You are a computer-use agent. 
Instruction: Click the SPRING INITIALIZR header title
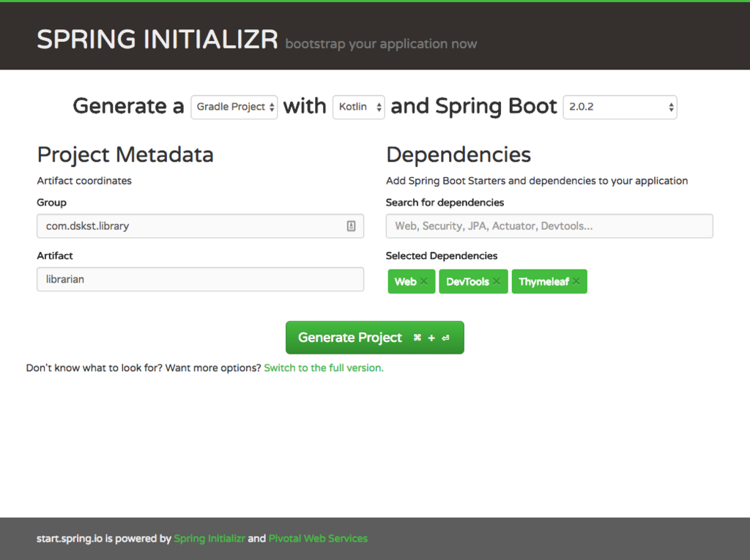click(157, 40)
